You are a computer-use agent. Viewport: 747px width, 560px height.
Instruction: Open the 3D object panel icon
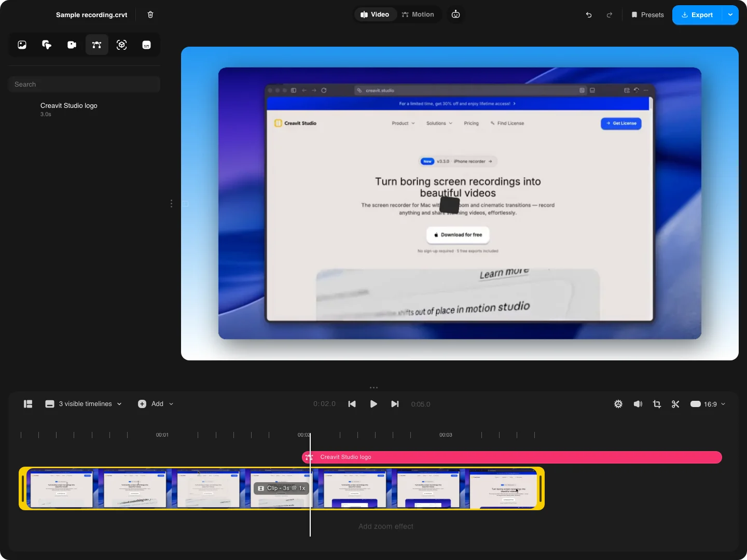pyautogui.click(x=121, y=45)
